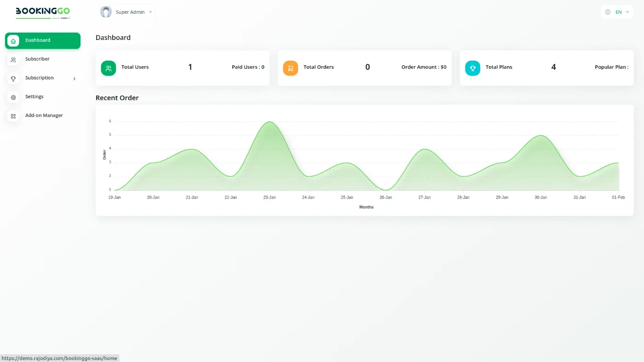Click the 01-Feb axis label on chart

click(618, 198)
